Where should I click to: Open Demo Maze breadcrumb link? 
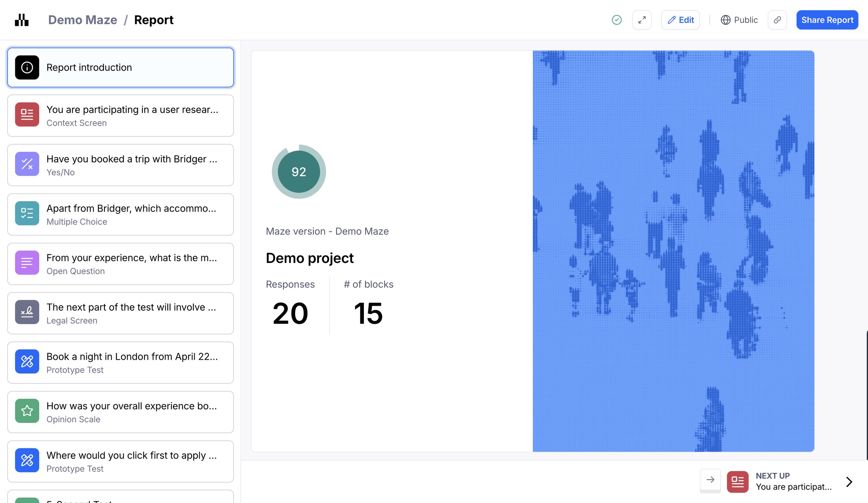tap(82, 20)
